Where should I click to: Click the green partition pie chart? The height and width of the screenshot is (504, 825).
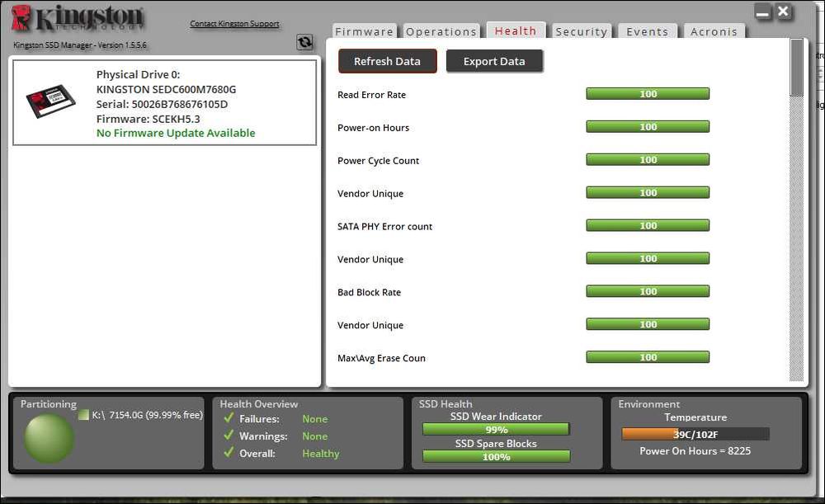click(x=49, y=438)
